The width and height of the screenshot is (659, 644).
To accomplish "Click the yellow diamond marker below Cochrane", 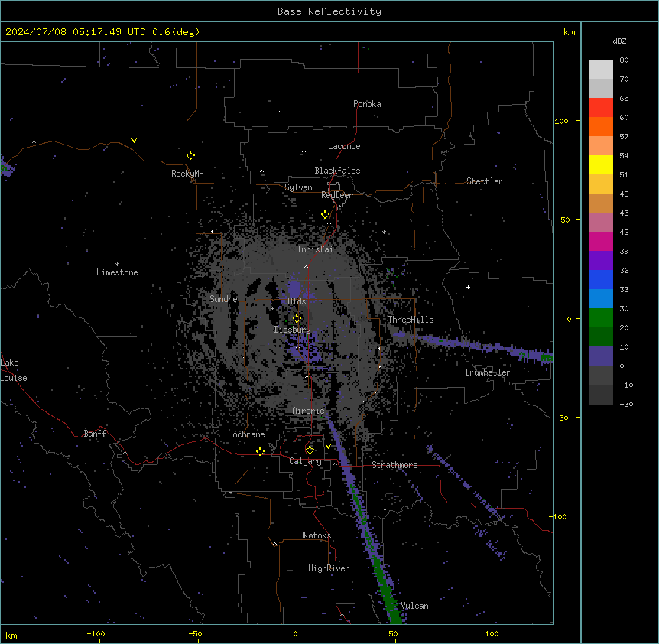I will tap(261, 452).
